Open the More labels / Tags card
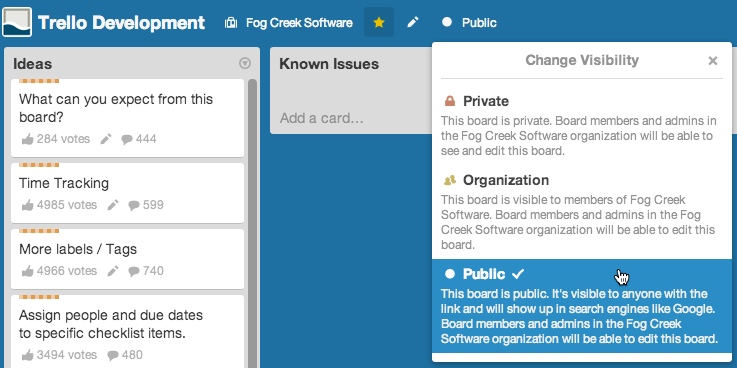The height and width of the screenshot is (368, 737). tap(127, 259)
